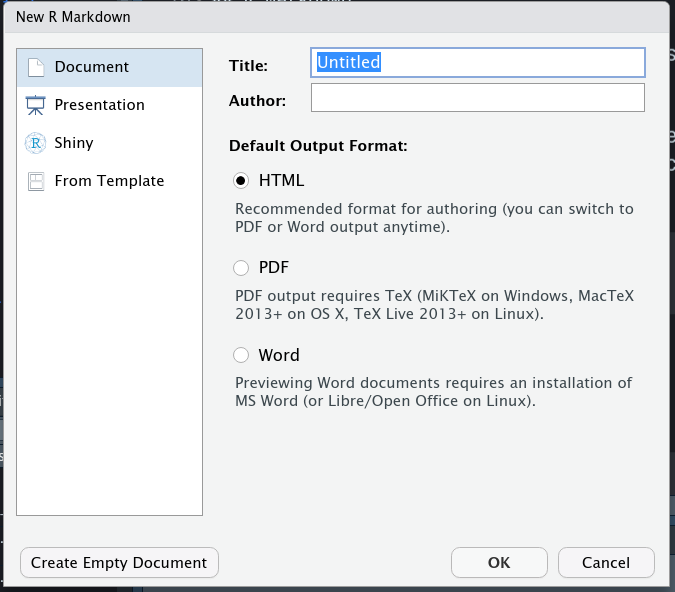Click into the empty Author field
The image size is (675, 592).
[x=478, y=98]
